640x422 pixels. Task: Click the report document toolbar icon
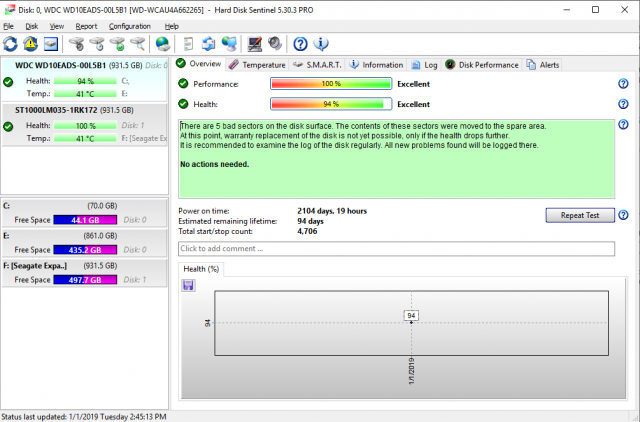(x=189, y=44)
